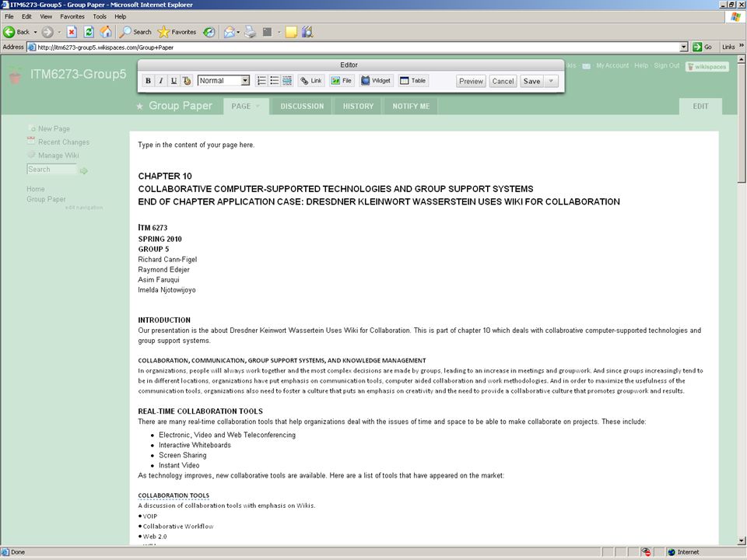This screenshot has width=747, height=560.
Task: Click the wikispaces logo button
Action: [x=707, y=67]
